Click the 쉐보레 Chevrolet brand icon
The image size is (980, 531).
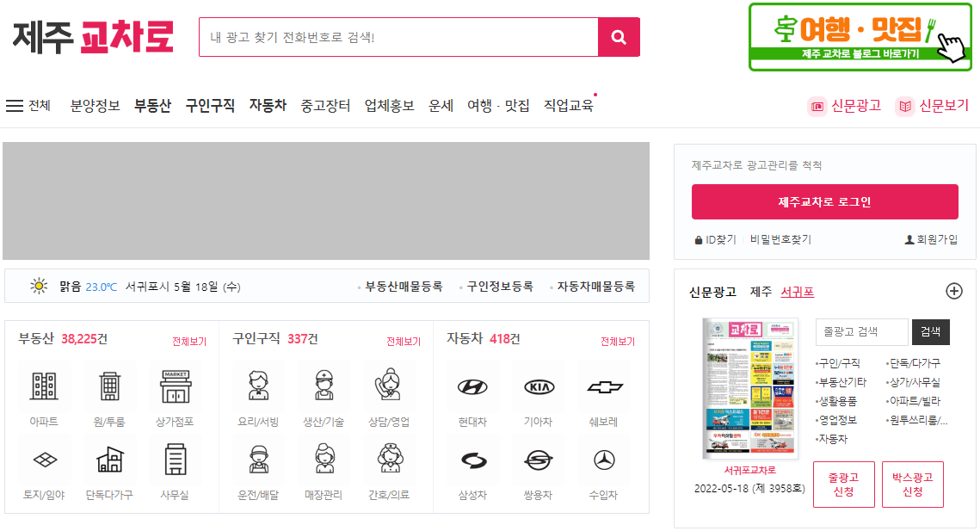click(x=604, y=388)
